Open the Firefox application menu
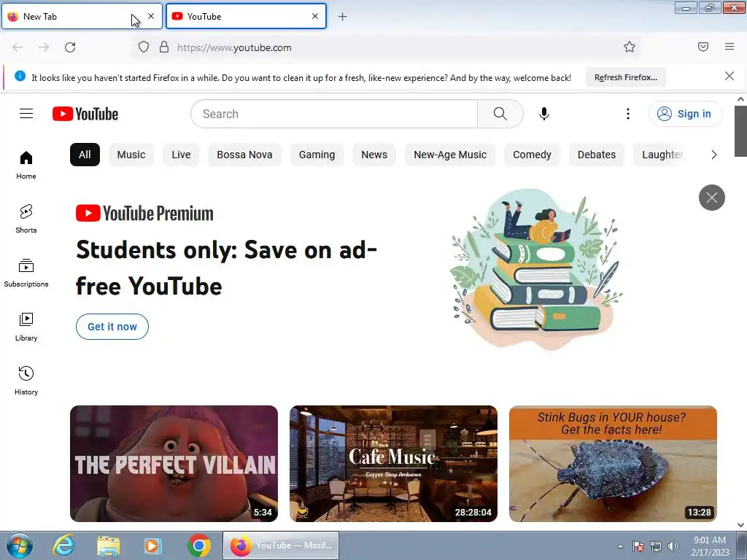 [x=729, y=47]
